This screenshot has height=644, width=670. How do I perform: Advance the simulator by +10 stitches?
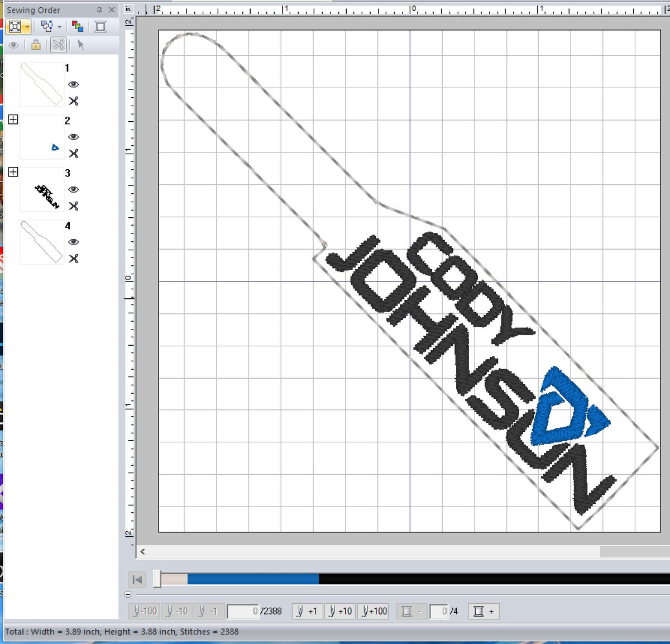(339, 611)
